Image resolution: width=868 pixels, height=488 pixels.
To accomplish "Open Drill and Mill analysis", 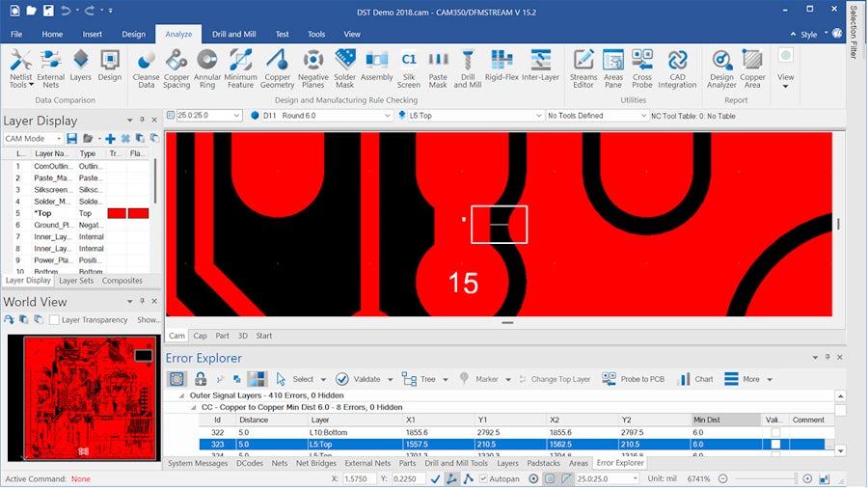I will [x=467, y=68].
